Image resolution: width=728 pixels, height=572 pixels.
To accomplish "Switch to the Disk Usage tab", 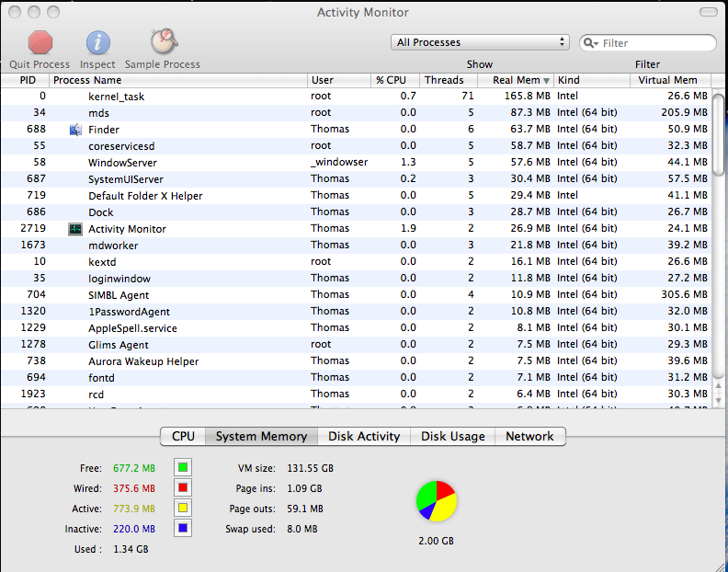I will (x=452, y=436).
